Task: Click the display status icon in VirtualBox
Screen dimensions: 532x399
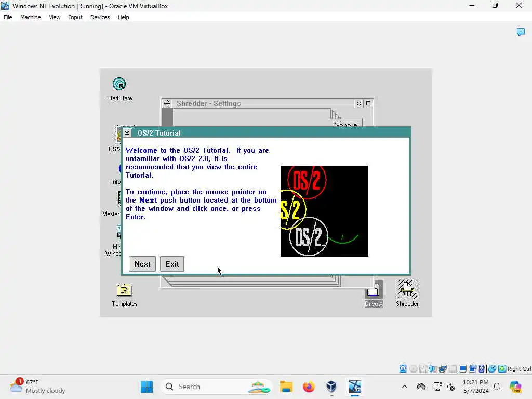Action: click(462, 369)
